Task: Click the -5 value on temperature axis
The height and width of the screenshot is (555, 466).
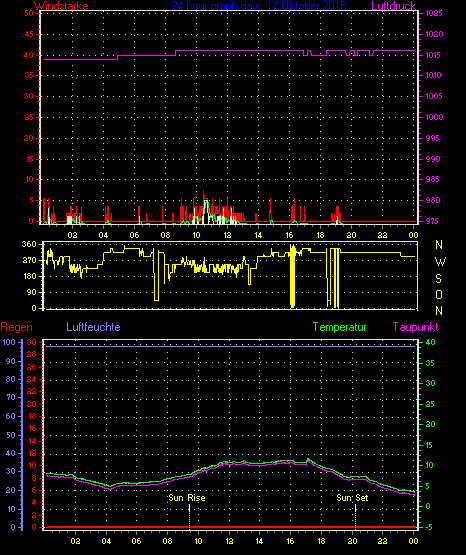Action: (429, 527)
